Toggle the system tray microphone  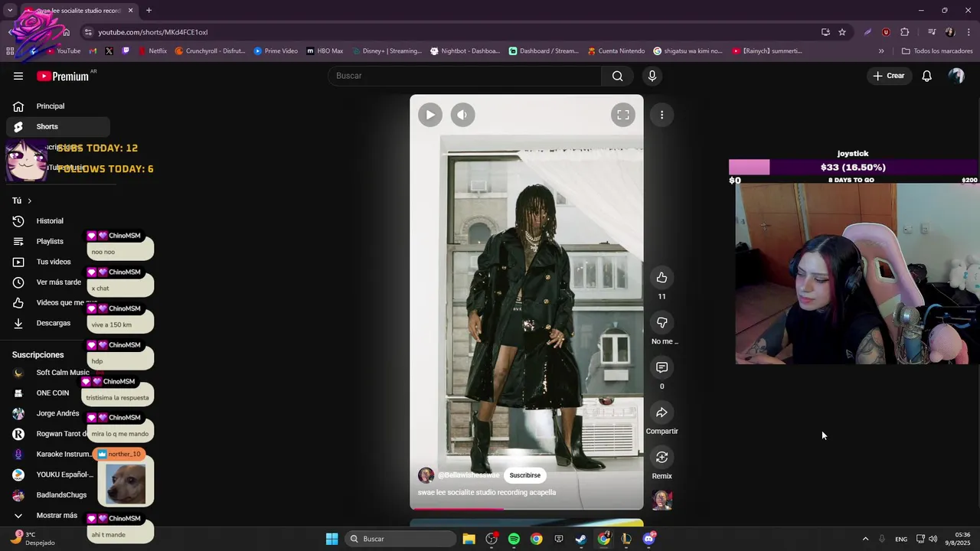(882, 539)
